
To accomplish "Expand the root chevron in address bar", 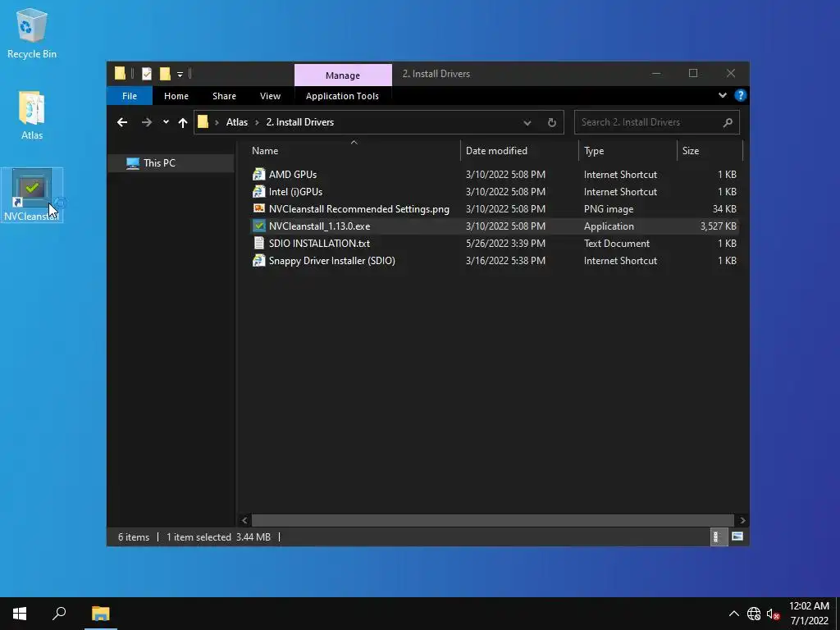I will [217, 123].
